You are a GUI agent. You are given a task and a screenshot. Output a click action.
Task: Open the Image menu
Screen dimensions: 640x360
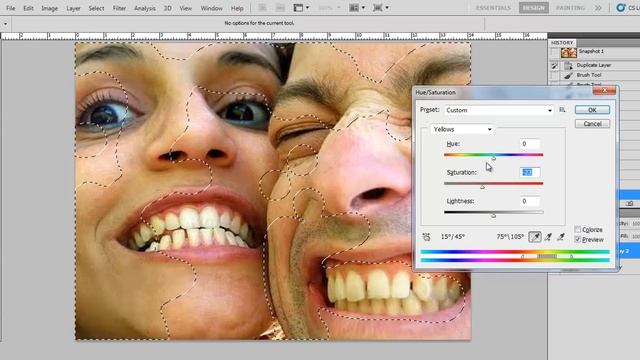[49, 8]
